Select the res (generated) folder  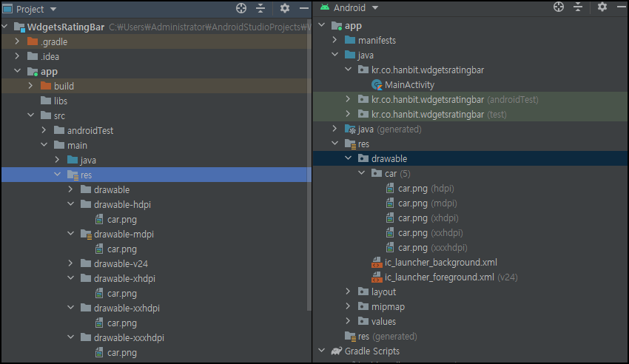point(388,337)
